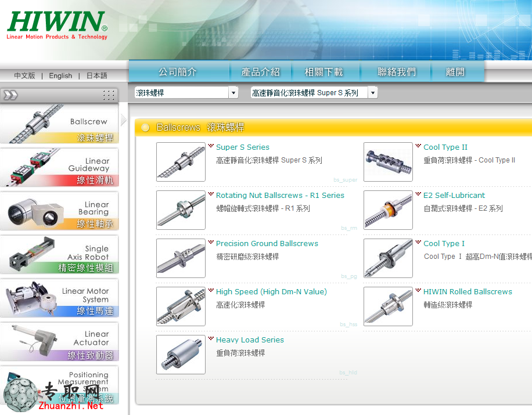Image resolution: width=532 pixels, height=415 pixels.
Task: Open the 聯絡我們 menu
Action: [x=397, y=71]
